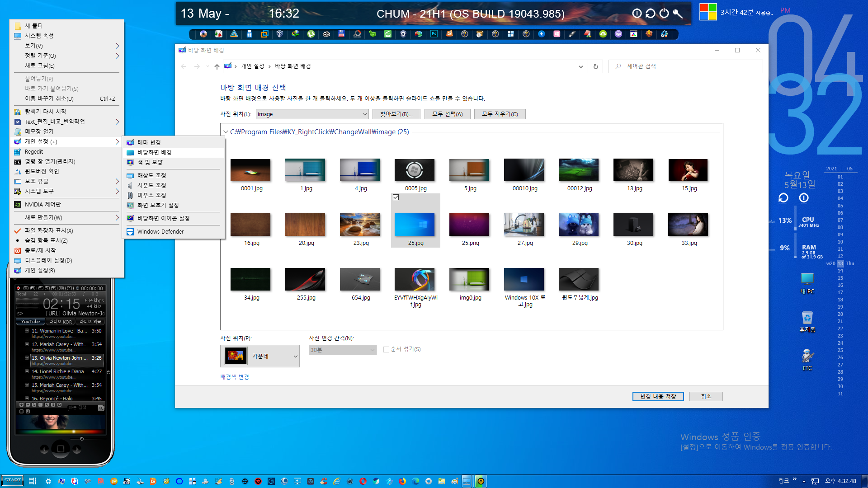Viewport: 868px width, 488px height.
Task: Click player next track button
Action: [77, 449]
